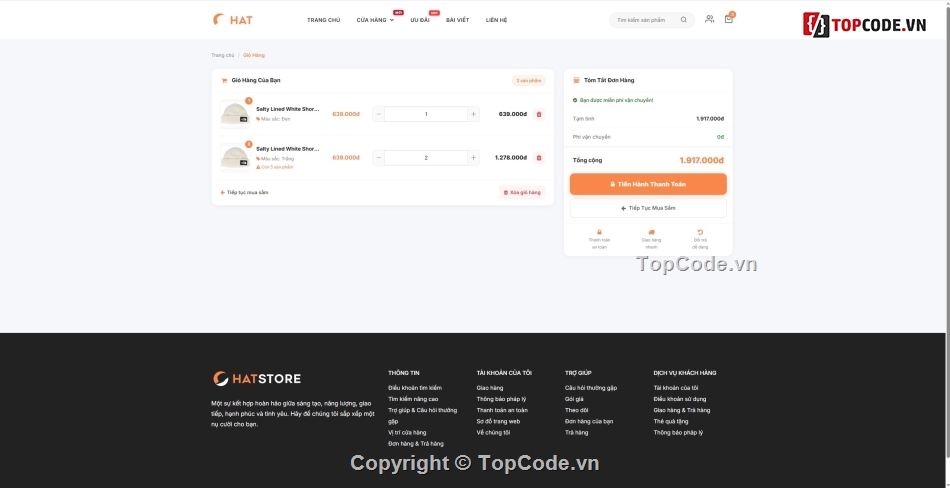Click footer link Điều khoản tìm kiếm
The height and width of the screenshot is (488, 950).
tap(415, 388)
